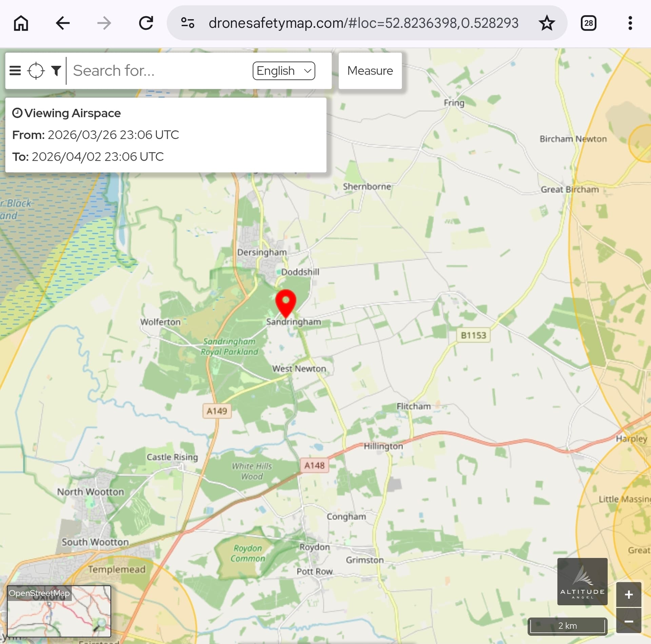Click the browser home icon
The image size is (651, 644).
(x=21, y=23)
